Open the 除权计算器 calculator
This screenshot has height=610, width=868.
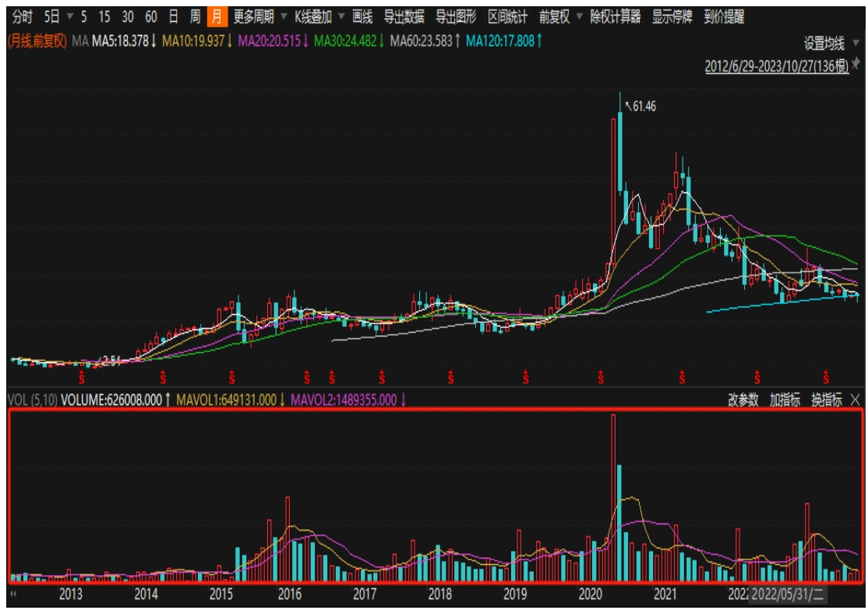click(615, 16)
